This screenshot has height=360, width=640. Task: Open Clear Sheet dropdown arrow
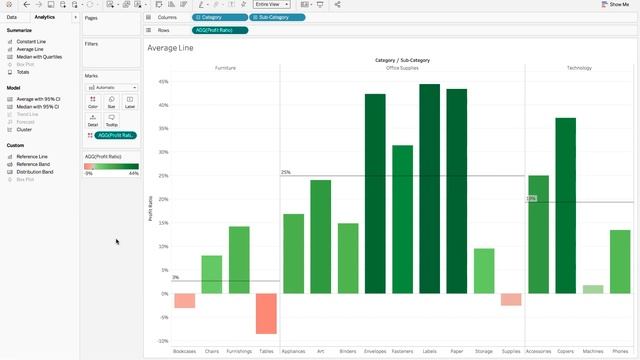(145, 5)
